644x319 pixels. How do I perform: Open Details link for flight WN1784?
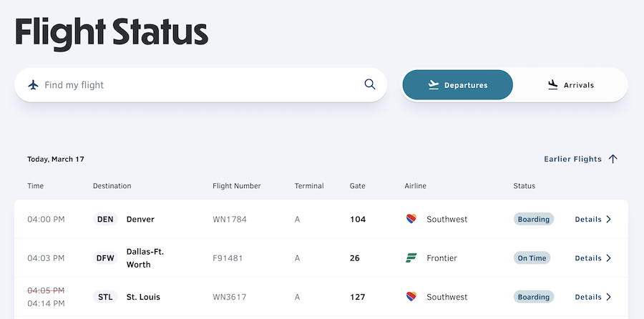tap(588, 220)
